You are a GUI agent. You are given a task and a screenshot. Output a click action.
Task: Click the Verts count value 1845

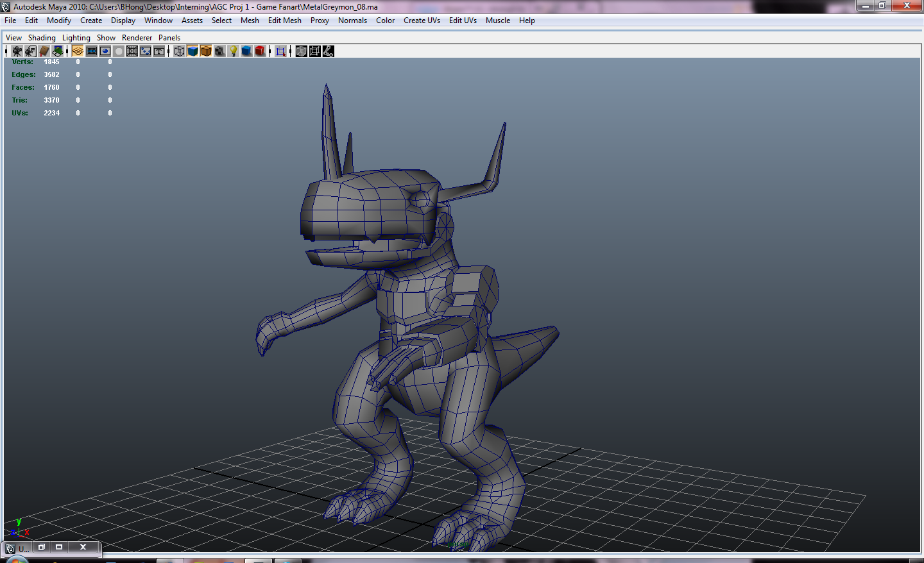point(51,62)
